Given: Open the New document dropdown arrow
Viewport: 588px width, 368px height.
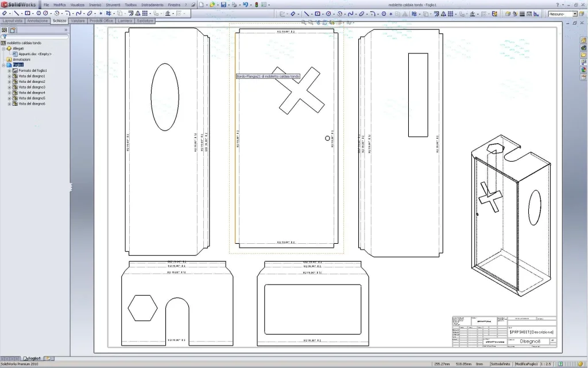Looking at the screenshot, I should tap(206, 5).
